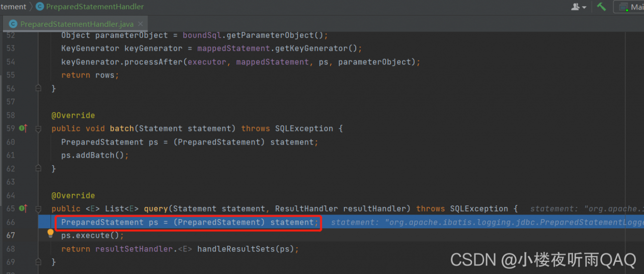Click the green hammer Build Project icon

(601, 7)
